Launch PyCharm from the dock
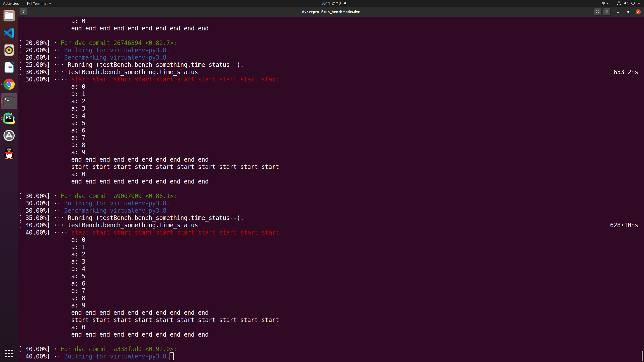Screen dimensions: 644x362 pyautogui.click(x=9, y=118)
